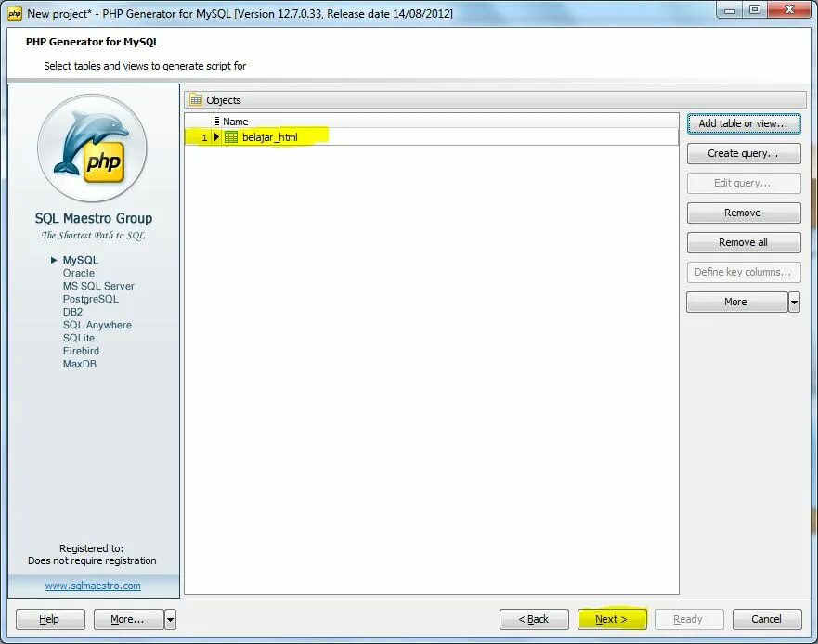Click the row indicator arrow for belajar_html

[216, 137]
